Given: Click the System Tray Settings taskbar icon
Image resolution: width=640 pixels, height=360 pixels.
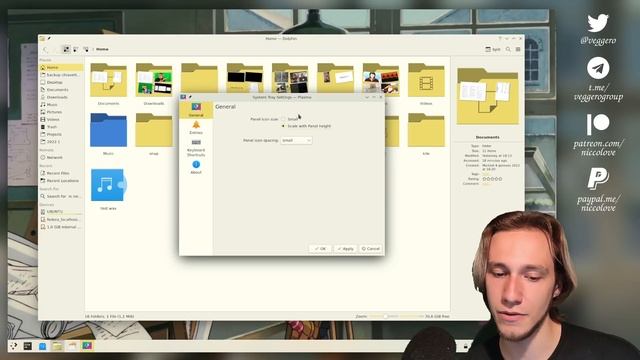Looking at the screenshot, I should click(87, 346).
